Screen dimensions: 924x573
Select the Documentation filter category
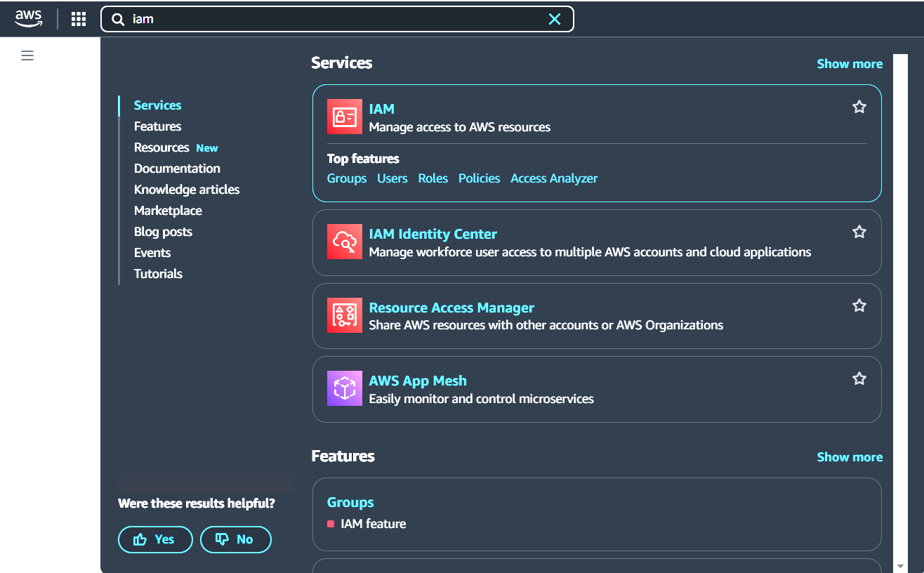pos(177,169)
